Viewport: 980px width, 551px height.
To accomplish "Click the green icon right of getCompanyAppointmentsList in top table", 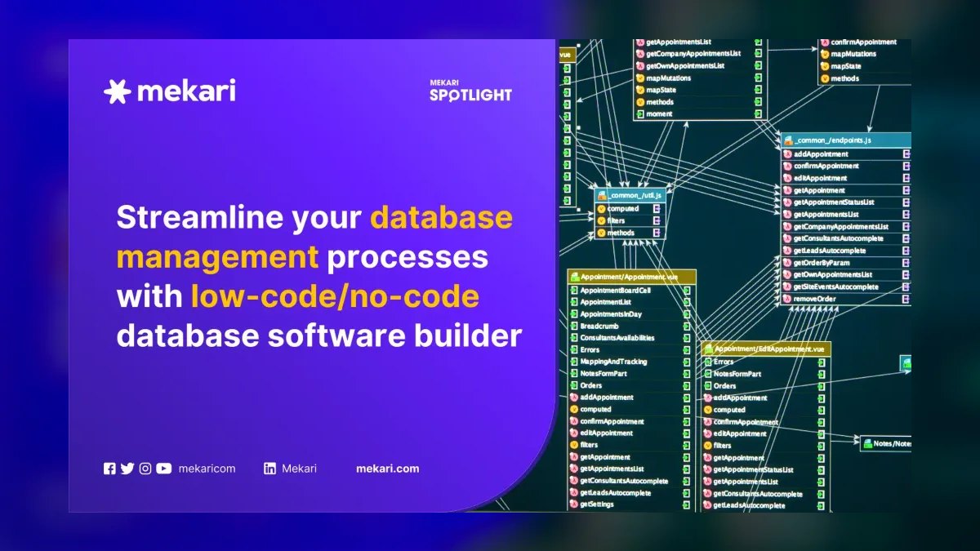I will 759,53.
